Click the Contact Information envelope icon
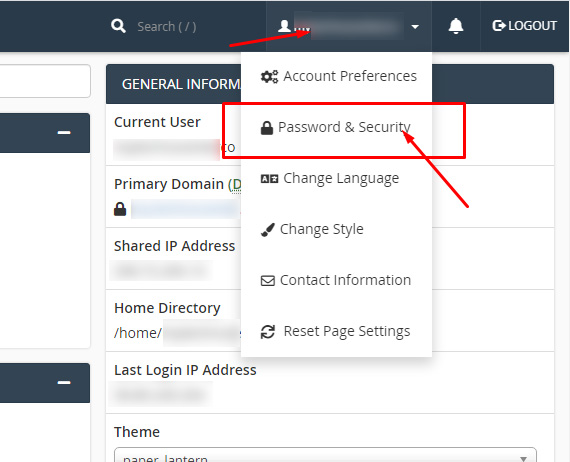 point(268,281)
